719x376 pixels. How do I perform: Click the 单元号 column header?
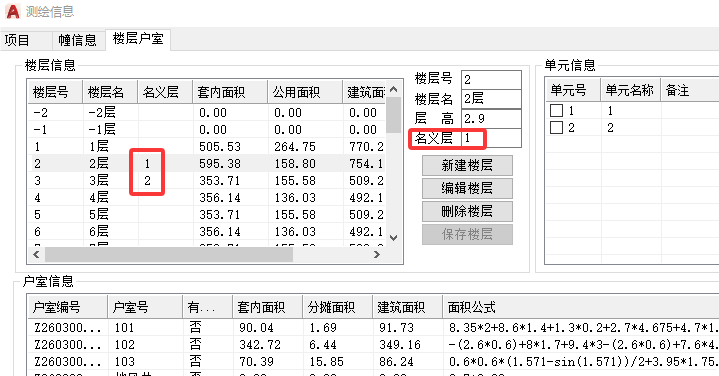click(x=573, y=90)
